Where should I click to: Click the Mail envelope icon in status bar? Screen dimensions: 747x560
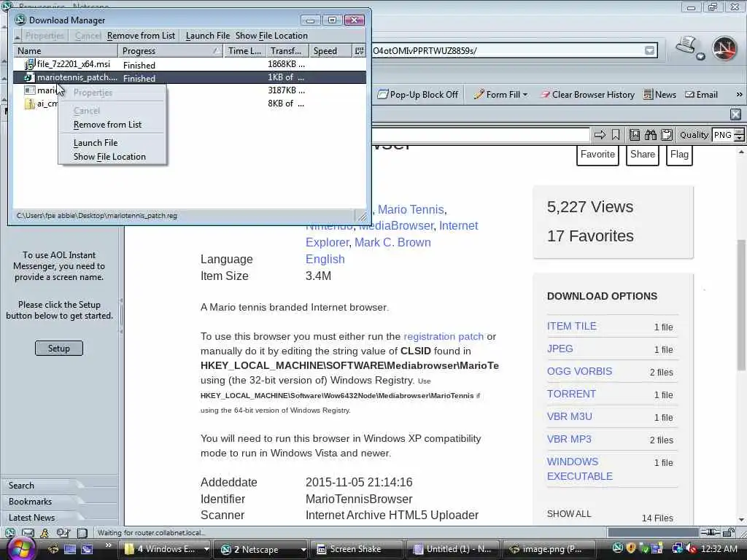pyautogui.click(x=28, y=533)
